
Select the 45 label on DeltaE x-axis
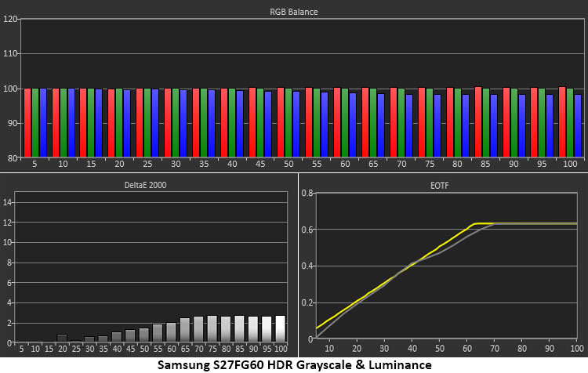pos(130,349)
